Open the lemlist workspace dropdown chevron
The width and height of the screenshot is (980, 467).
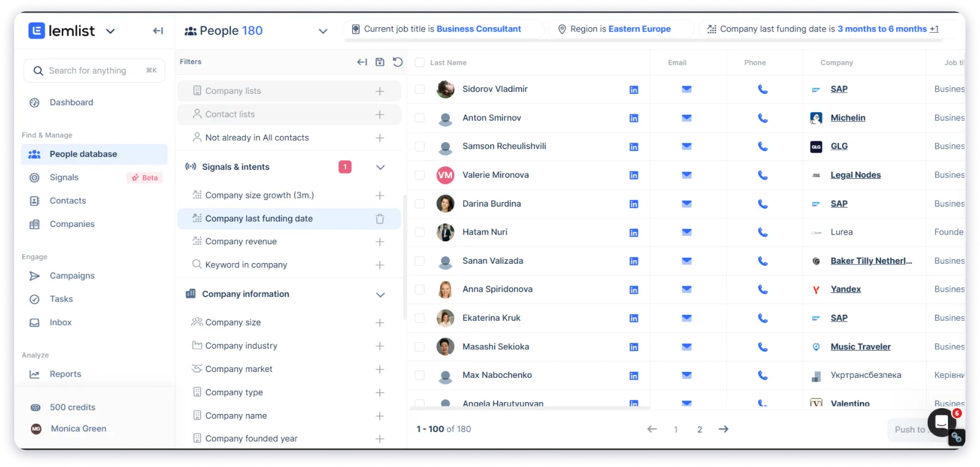point(111,31)
